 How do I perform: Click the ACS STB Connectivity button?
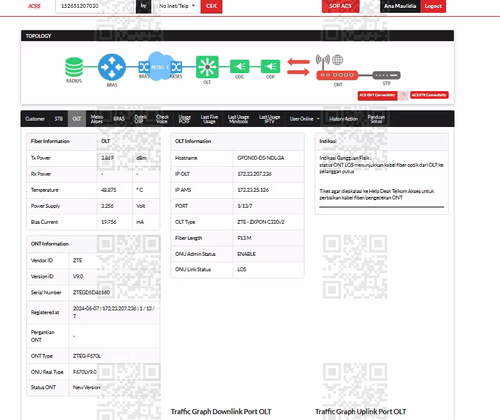pos(429,95)
